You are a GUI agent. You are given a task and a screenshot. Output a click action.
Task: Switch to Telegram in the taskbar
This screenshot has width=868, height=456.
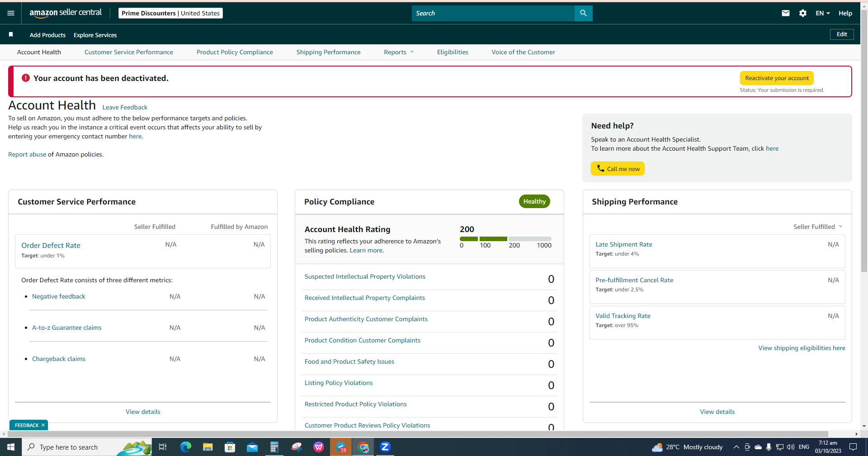tap(341, 447)
